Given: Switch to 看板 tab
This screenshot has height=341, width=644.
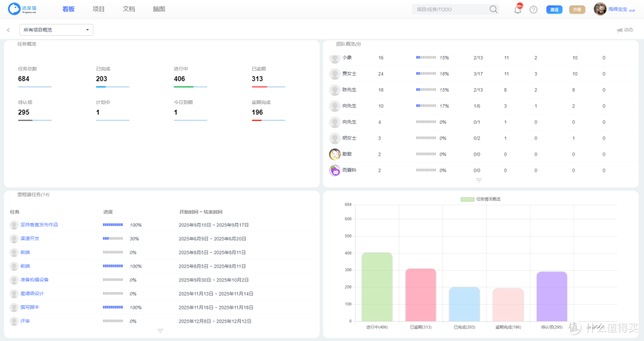Looking at the screenshot, I should pyautogui.click(x=68, y=9).
